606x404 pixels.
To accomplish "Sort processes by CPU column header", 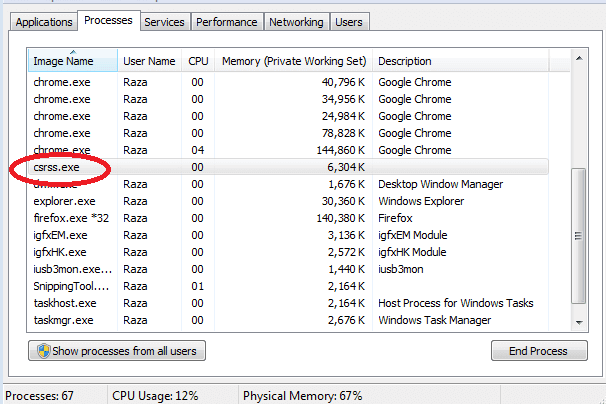I will [198, 61].
